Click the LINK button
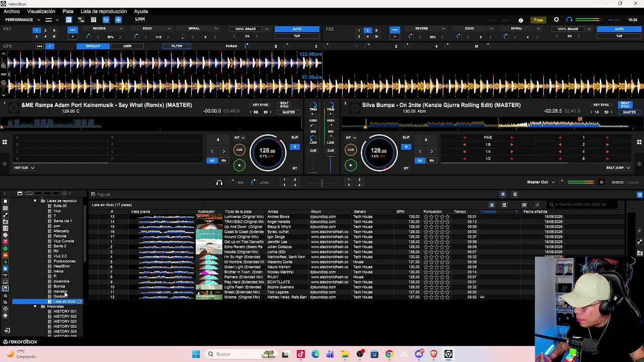This screenshot has height=362, width=644. 140,20
